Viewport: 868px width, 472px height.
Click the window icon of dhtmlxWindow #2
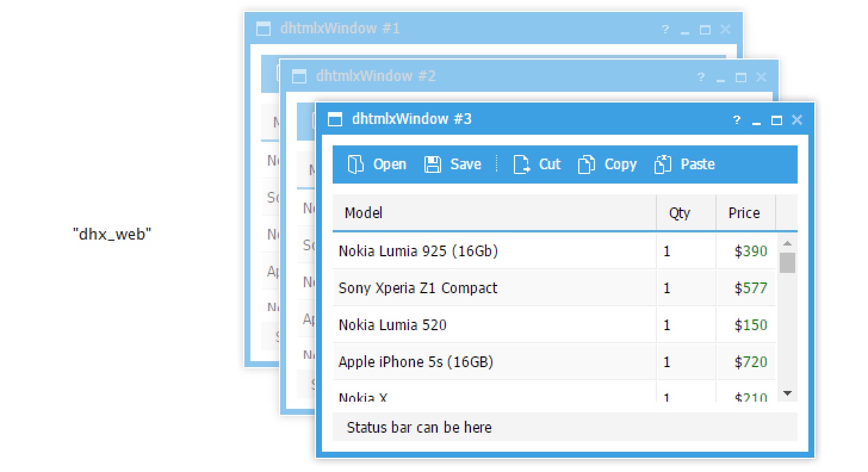coord(299,76)
